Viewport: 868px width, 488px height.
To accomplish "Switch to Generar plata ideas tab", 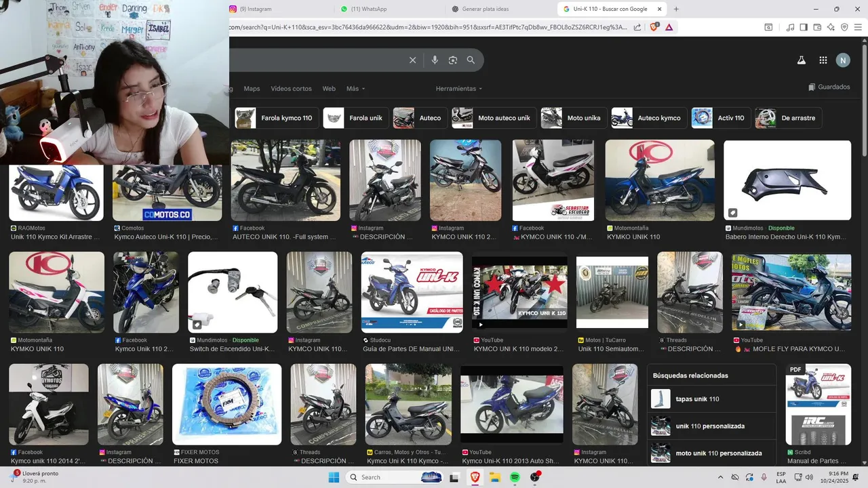I will (x=500, y=9).
